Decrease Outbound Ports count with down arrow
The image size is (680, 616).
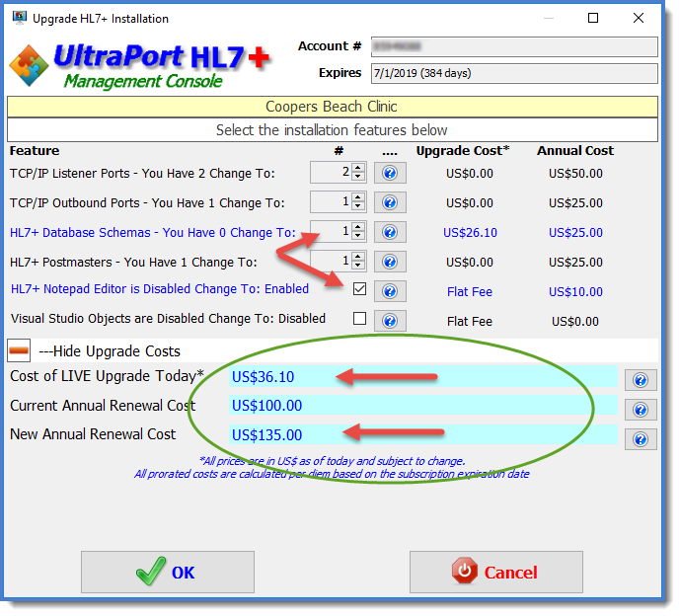(x=358, y=207)
